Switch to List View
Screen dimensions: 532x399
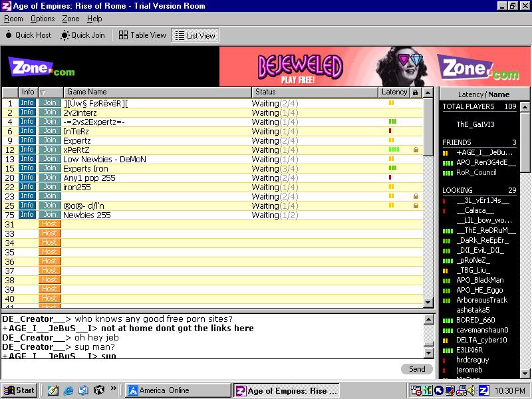pos(196,35)
